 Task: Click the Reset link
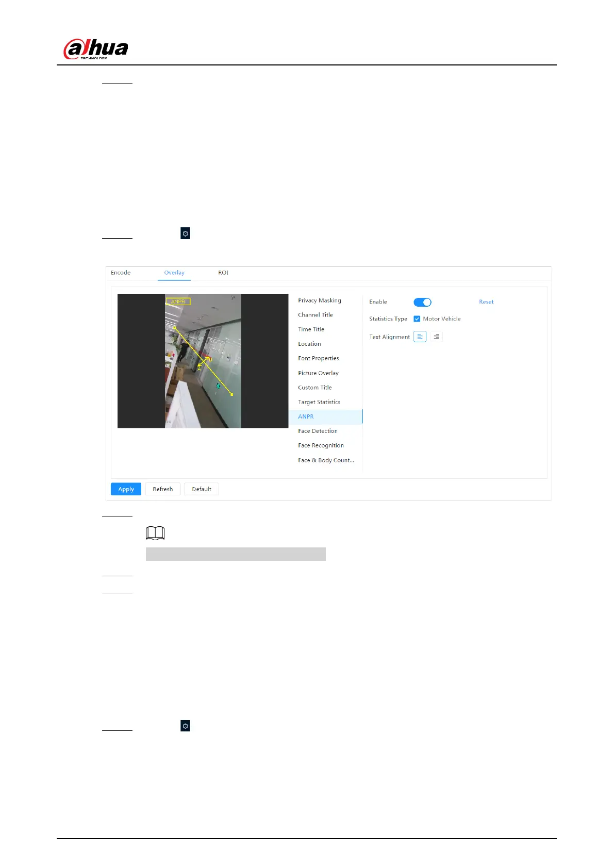pyautogui.click(x=486, y=302)
